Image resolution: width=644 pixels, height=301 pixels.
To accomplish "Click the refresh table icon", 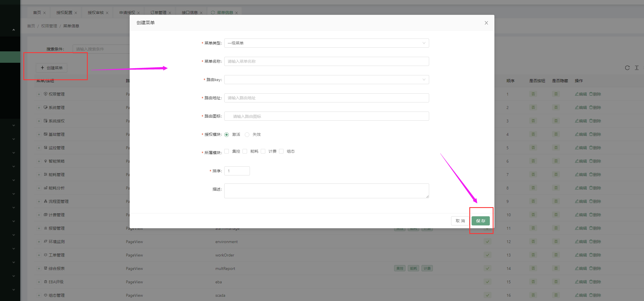I will pyautogui.click(x=627, y=68).
